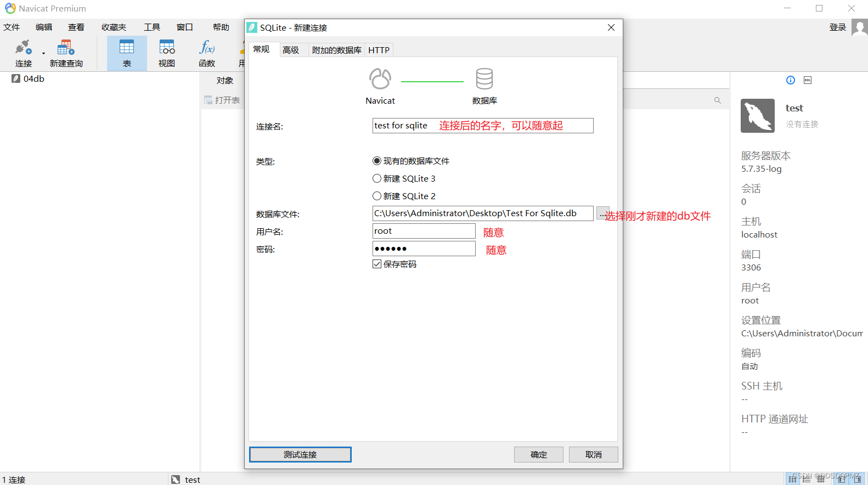868x485 pixels.
Task: Close the SQLite 新建连接 dialog
Action: click(x=611, y=27)
